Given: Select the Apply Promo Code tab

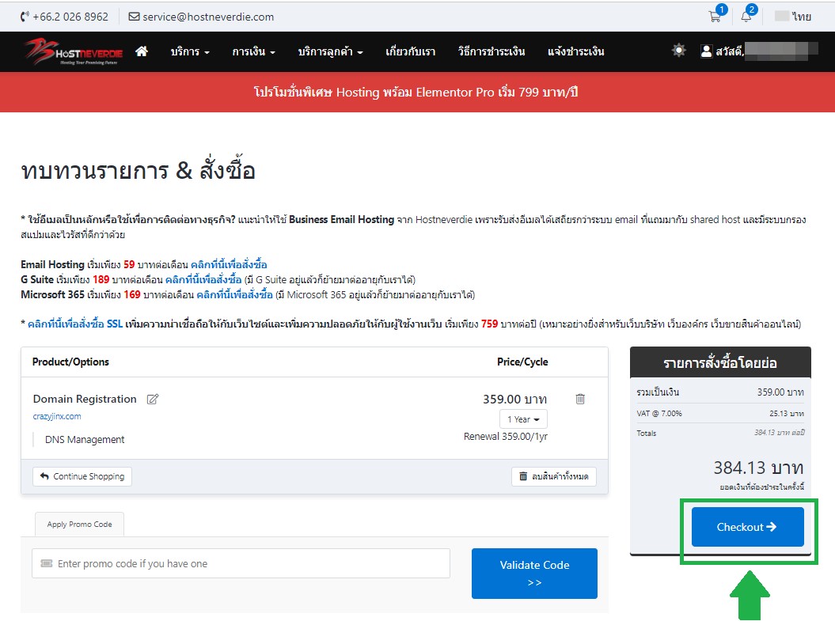Looking at the screenshot, I should (x=79, y=525).
